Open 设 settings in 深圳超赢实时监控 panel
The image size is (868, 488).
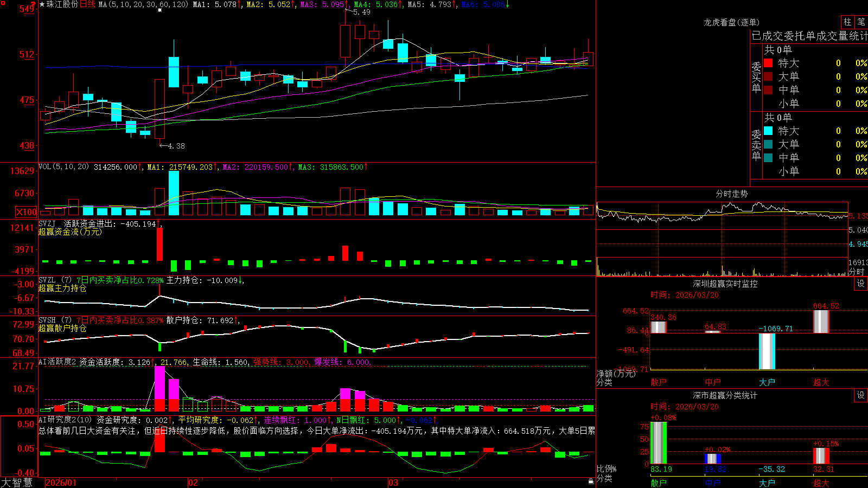click(x=861, y=284)
